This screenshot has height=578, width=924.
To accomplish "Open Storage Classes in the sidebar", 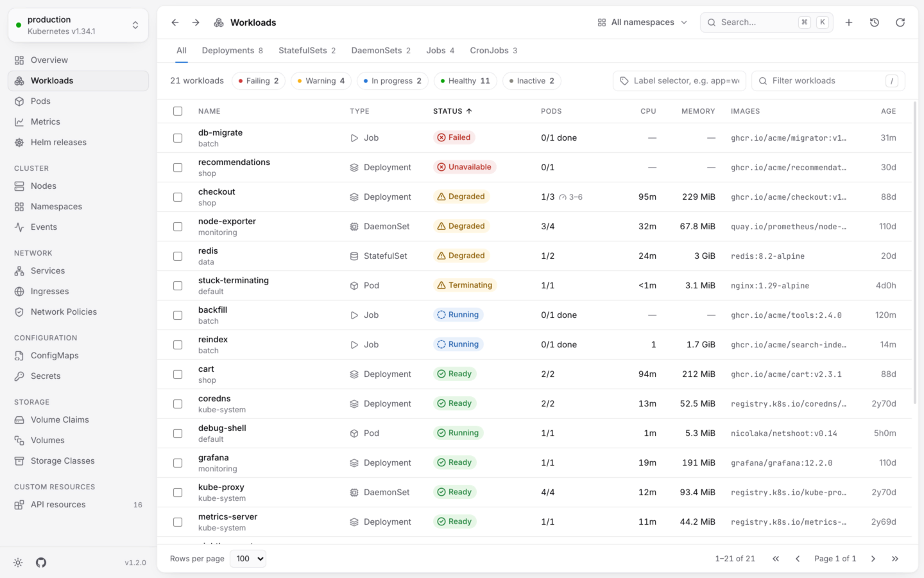I will [x=78, y=461].
